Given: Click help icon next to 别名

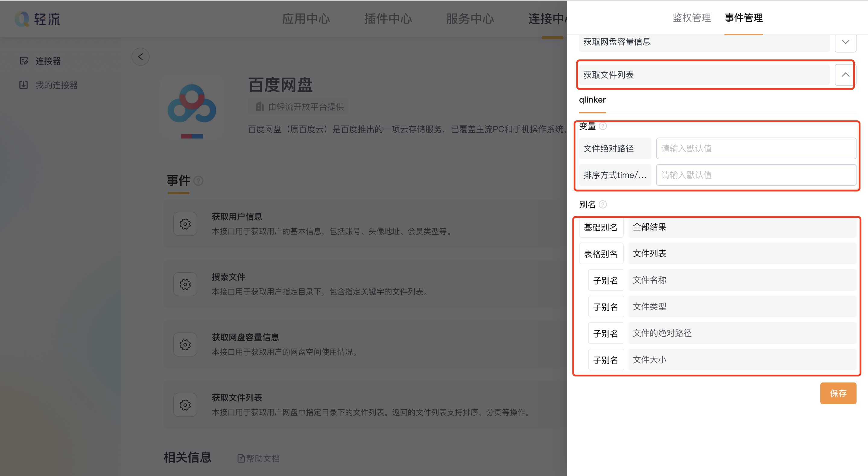Looking at the screenshot, I should [603, 204].
